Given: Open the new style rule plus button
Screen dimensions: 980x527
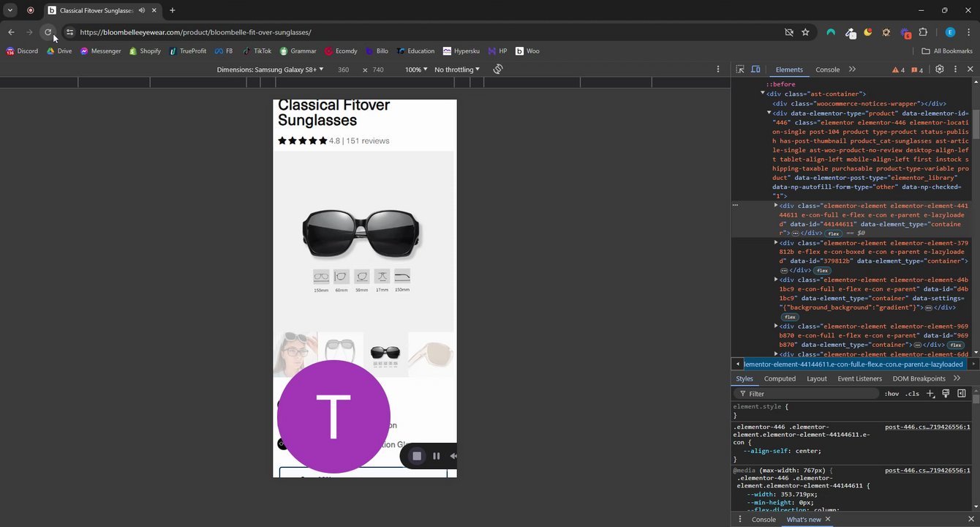Looking at the screenshot, I should tap(930, 394).
